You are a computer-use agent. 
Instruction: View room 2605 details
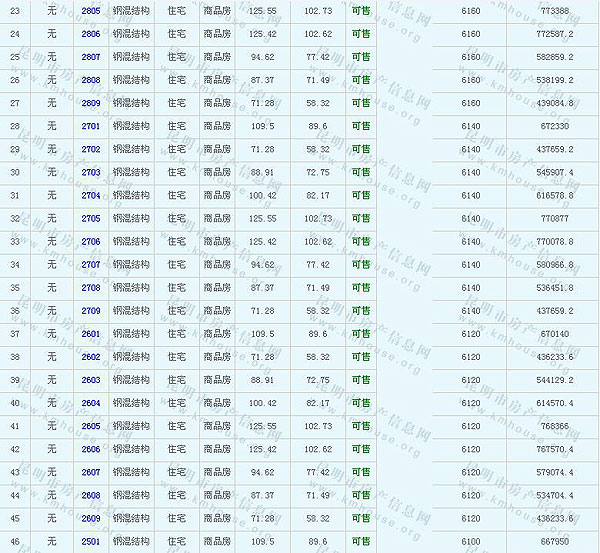90,425
